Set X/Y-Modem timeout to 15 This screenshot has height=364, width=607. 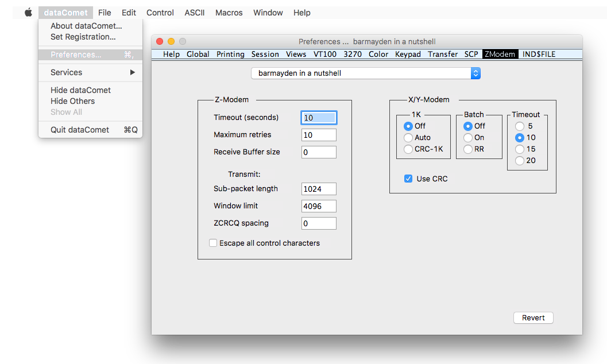(x=520, y=149)
